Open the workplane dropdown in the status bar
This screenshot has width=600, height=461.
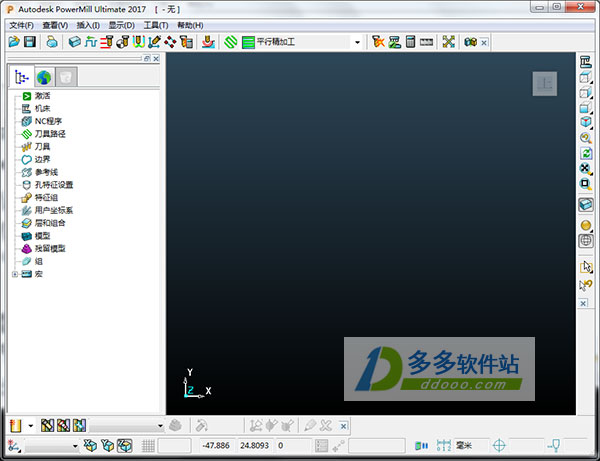click(52, 446)
